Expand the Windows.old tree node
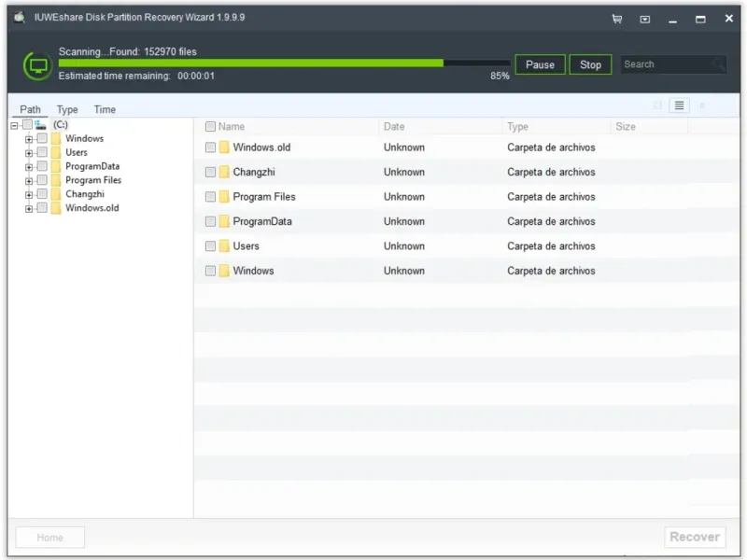Viewport: 747px width, 560px height. (29, 208)
